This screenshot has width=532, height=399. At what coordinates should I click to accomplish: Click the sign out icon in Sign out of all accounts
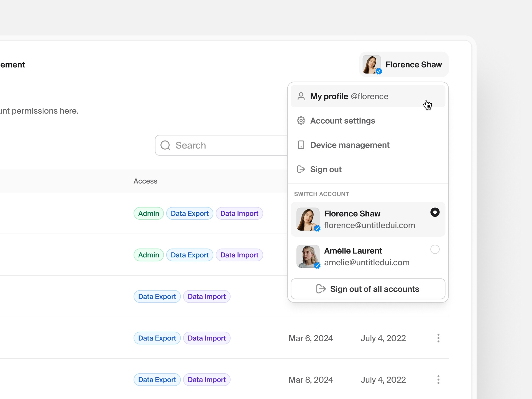tap(321, 289)
